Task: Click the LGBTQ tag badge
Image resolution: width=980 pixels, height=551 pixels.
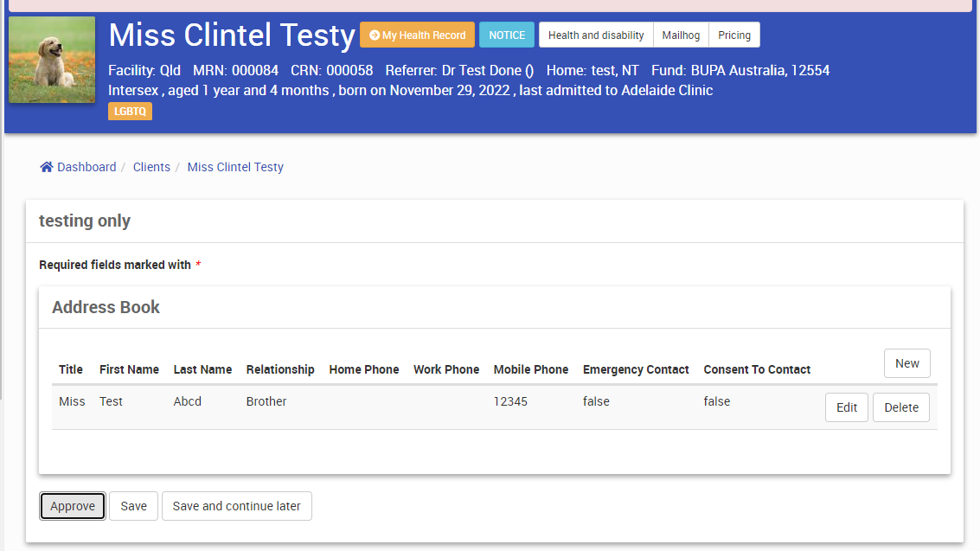Action: [130, 111]
